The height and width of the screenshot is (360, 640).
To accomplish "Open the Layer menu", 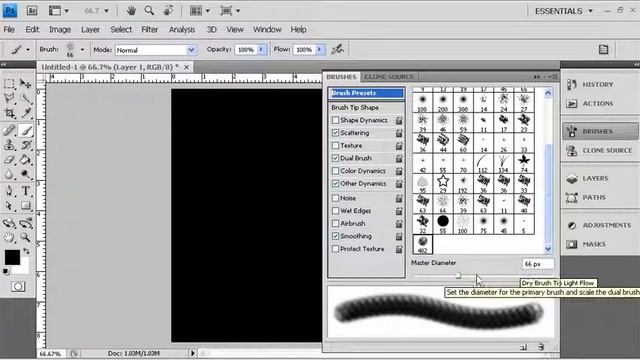I will [90, 29].
